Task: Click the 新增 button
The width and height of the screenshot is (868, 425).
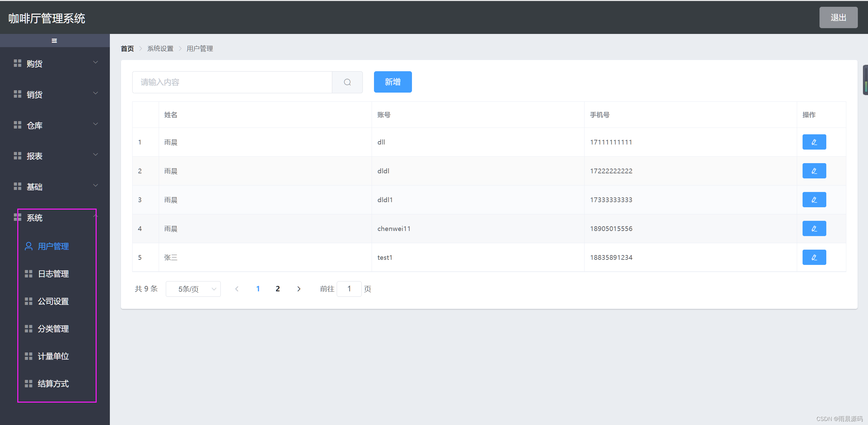Action: pyautogui.click(x=393, y=82)
